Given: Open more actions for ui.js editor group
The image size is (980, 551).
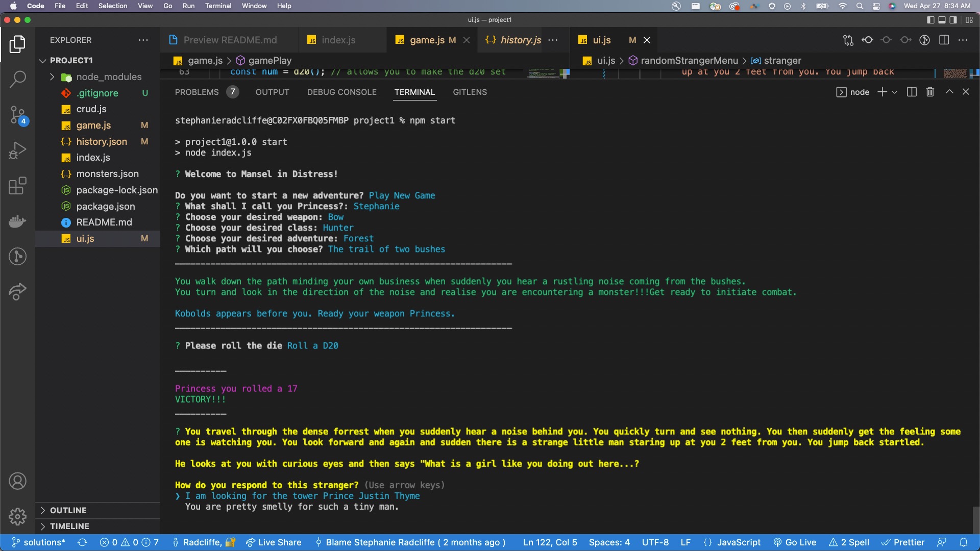Looking at the screenshot, I should (963, 40).
